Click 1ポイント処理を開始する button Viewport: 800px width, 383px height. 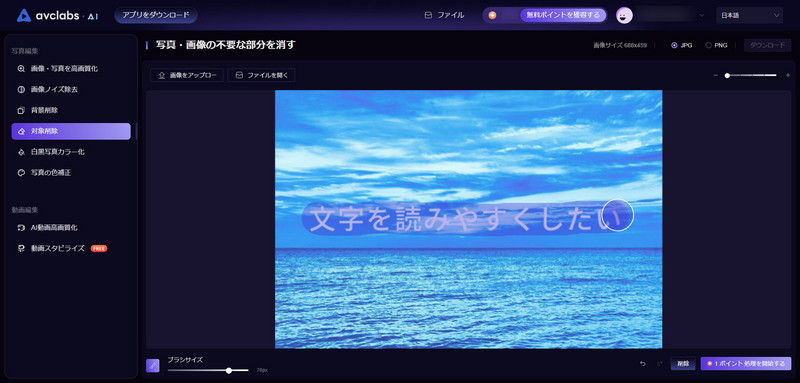tap(746, 364)
